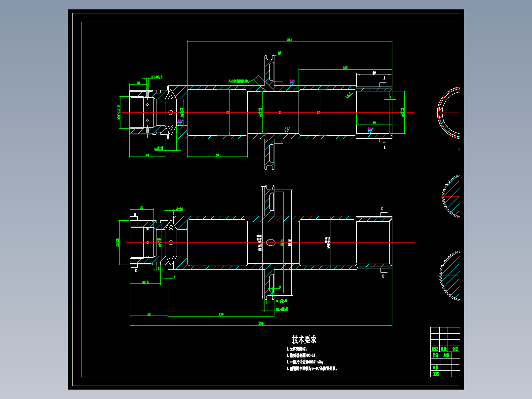Click technical requirement note line 2 (HRC)

click(302, 356)
